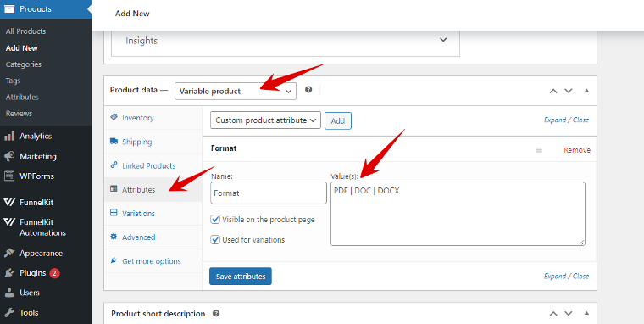The width and height of the screenshot is (644, 324).
Task: Click the Shipping truck icon
Action: click(114, 142)
